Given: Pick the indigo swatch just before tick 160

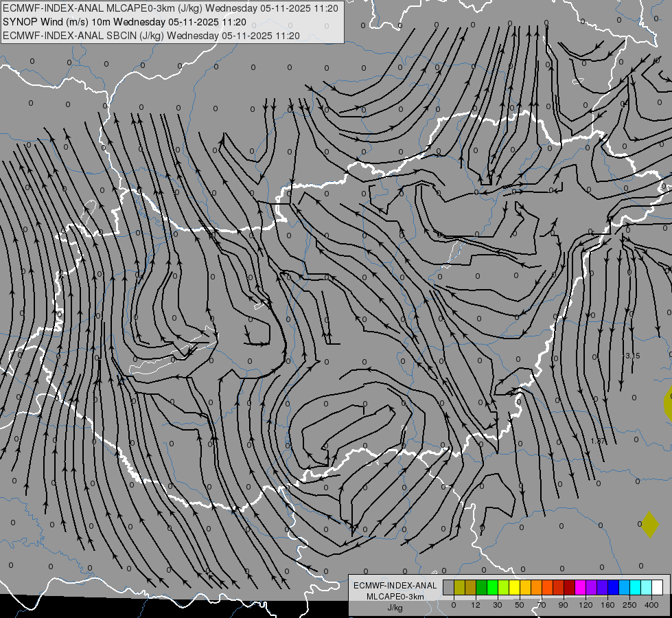Looking at the screenshot, I should click(x=603, y=588).
